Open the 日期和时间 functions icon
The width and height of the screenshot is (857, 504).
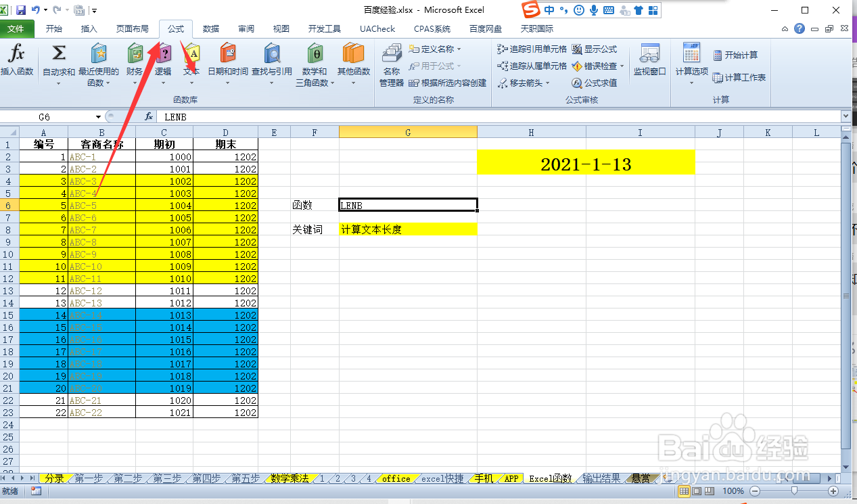pyautogui.click(x=228, y=53)
